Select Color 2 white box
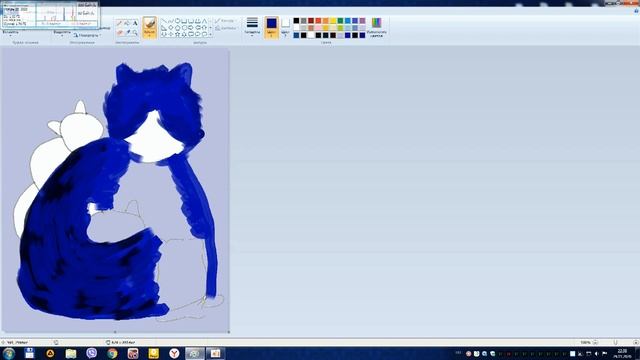Image resolution: width=640 pixels, height=360 pixels. pos(285,26)
